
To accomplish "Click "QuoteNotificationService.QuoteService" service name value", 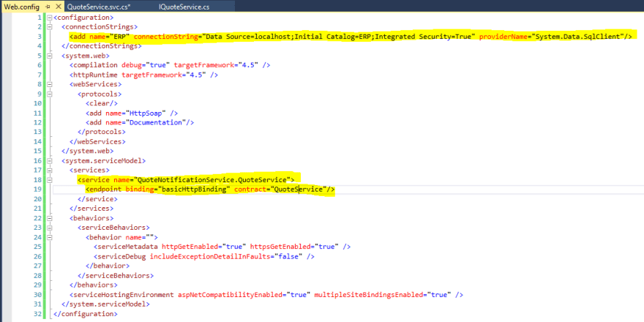I will 212,179.
